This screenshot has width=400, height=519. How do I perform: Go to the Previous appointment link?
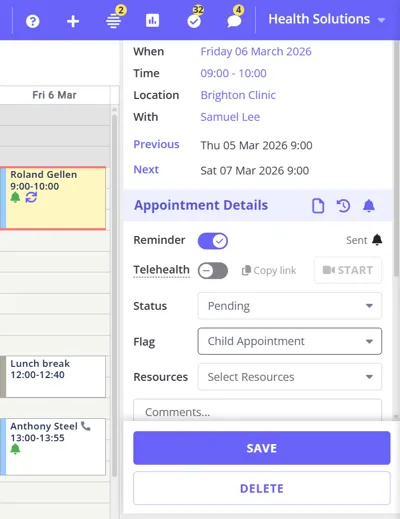tap(156, 144)
